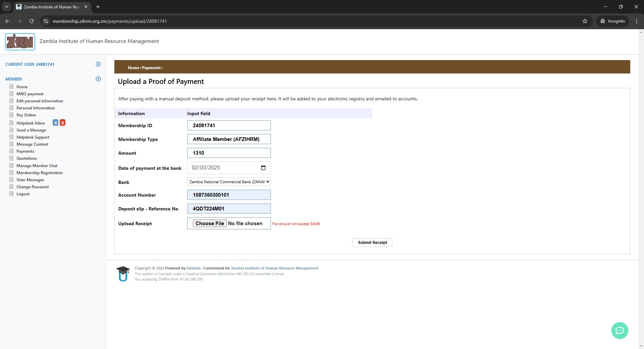Image resolution: width=644 pixels, height=349 pixels.
Task: Open the live chat bubble icon
Action: (620, 331)
